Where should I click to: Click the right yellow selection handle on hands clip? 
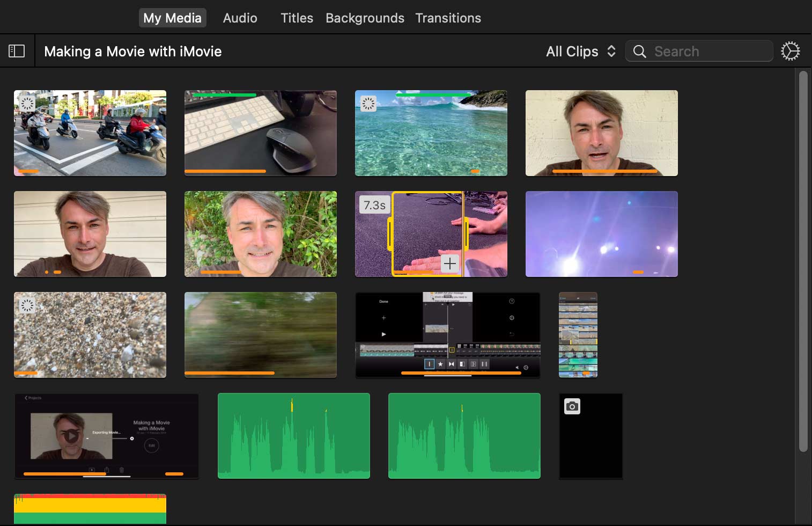point(466,234)
